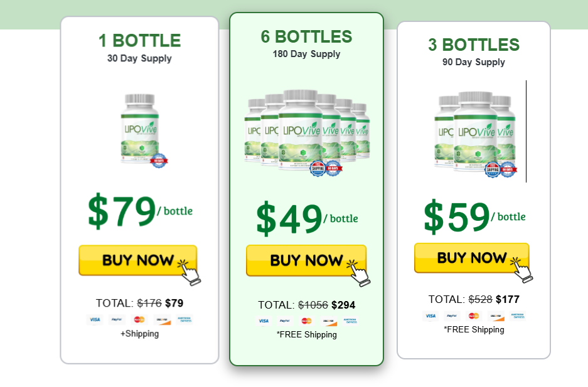588x387 pixels.
Task: Click the strikethrough $1056 total price
Action: (314, 305)
